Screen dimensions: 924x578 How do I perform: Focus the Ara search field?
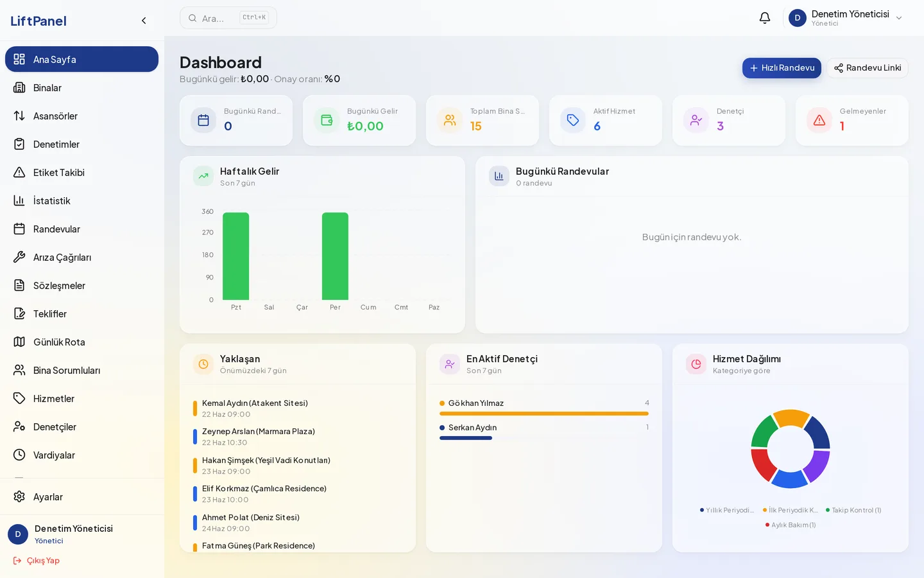click(228, 18)
